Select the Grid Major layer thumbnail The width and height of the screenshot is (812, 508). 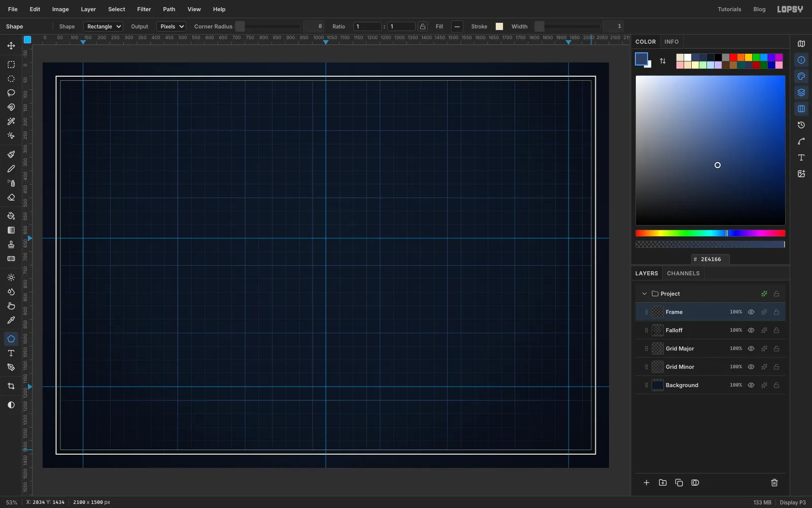(658, 348)
